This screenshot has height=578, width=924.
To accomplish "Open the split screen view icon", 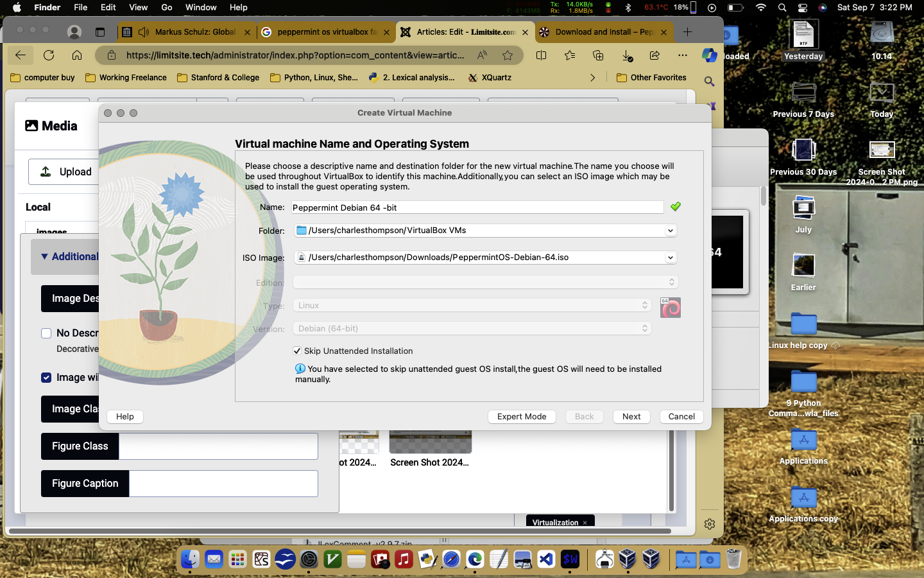I will tap(541, 55).
